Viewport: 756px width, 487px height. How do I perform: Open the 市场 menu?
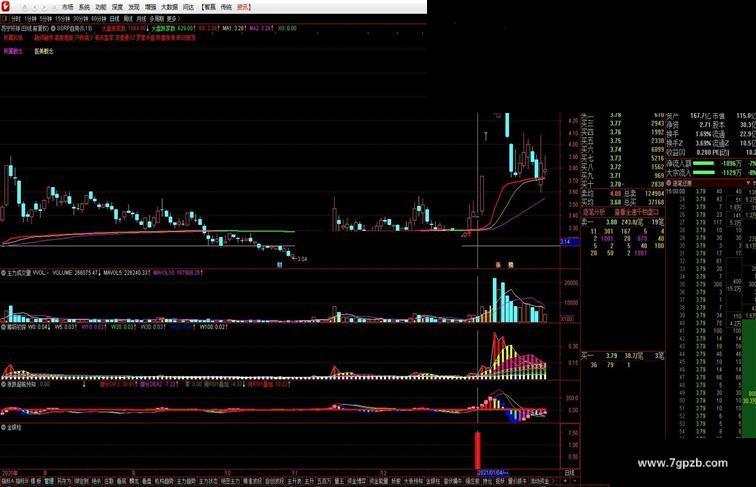68,7
